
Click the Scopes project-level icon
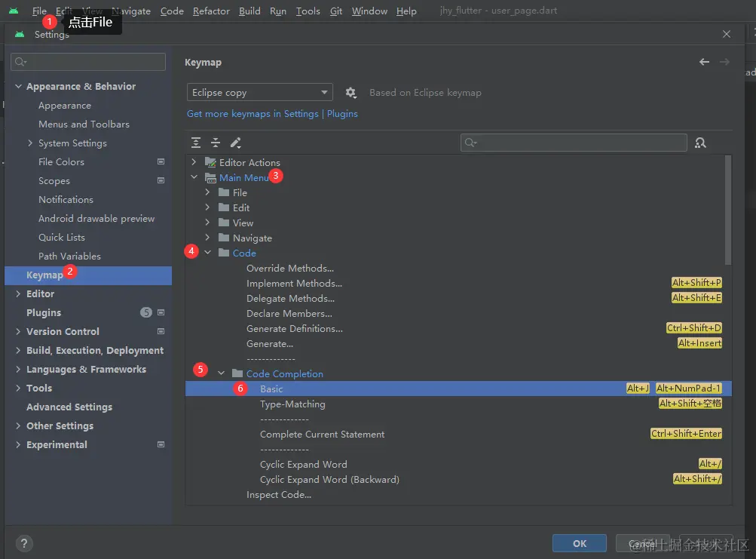pyautogui.click(x=161, y=180)
